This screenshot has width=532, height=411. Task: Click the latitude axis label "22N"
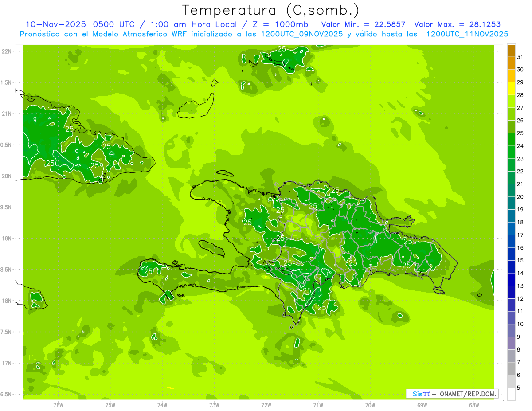click(7, 51)
